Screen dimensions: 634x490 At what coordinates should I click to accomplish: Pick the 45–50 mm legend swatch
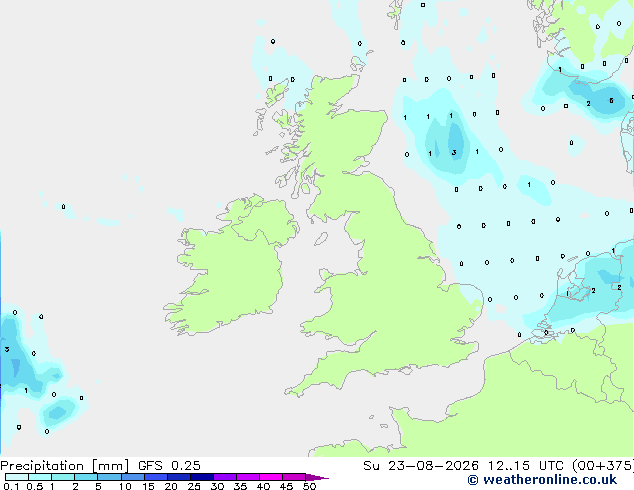click(294, 477)
